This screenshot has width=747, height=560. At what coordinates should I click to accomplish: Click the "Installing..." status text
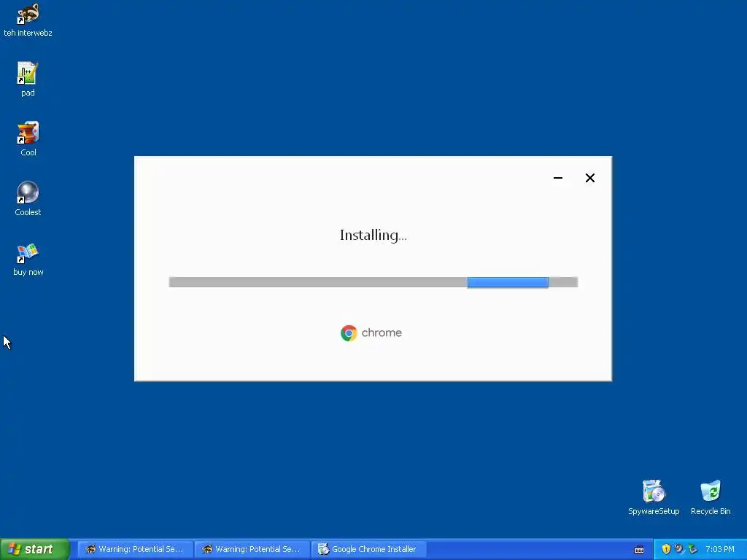373,236
